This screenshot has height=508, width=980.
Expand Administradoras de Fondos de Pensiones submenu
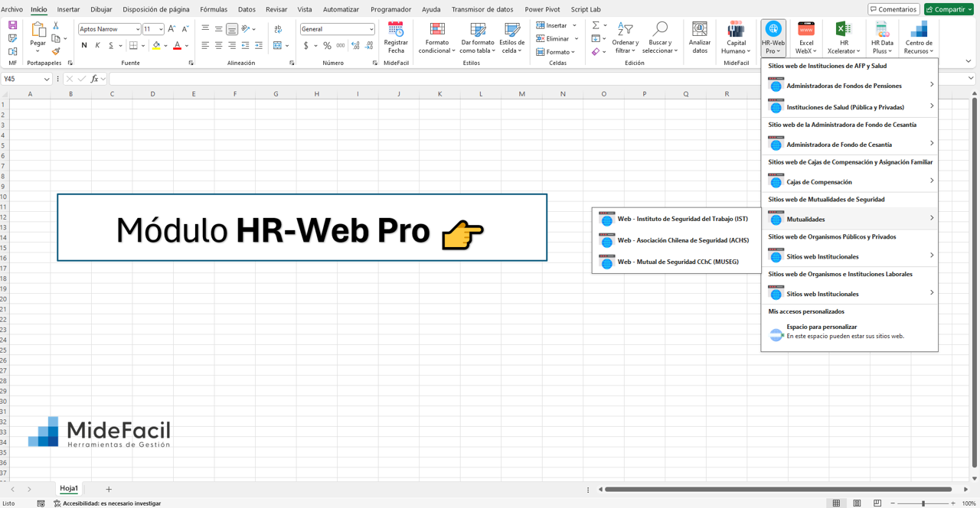click(x=850, y=86)
